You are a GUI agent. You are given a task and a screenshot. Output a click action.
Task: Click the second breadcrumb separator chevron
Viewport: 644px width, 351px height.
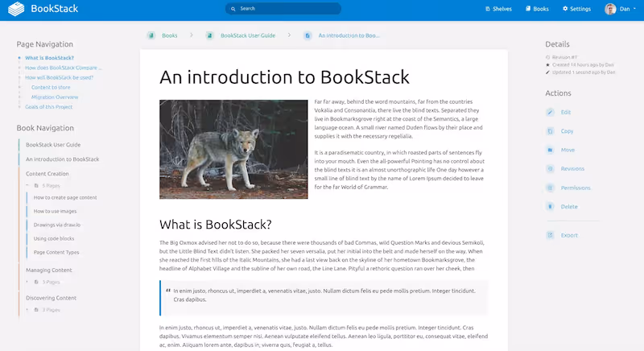coord(289,35)
